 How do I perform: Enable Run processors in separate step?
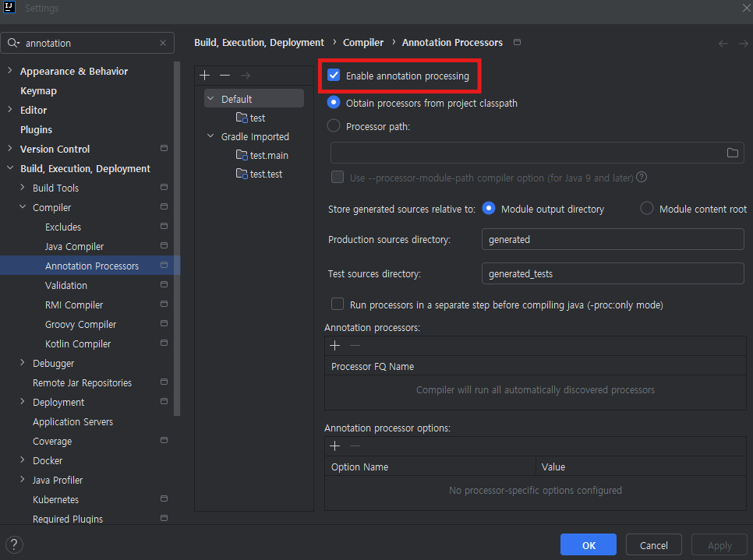coord(338,305)
